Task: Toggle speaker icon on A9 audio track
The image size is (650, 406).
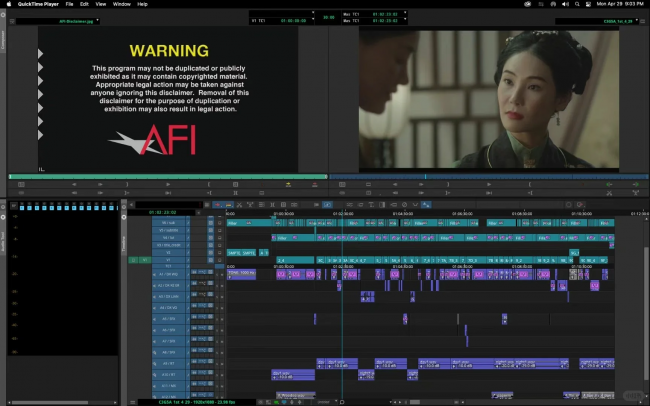Action: click(155, 364)
